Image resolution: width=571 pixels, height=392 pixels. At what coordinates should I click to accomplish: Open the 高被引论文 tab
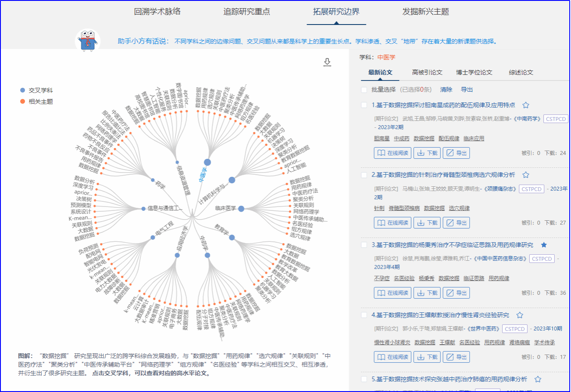(x=427, y=72)
